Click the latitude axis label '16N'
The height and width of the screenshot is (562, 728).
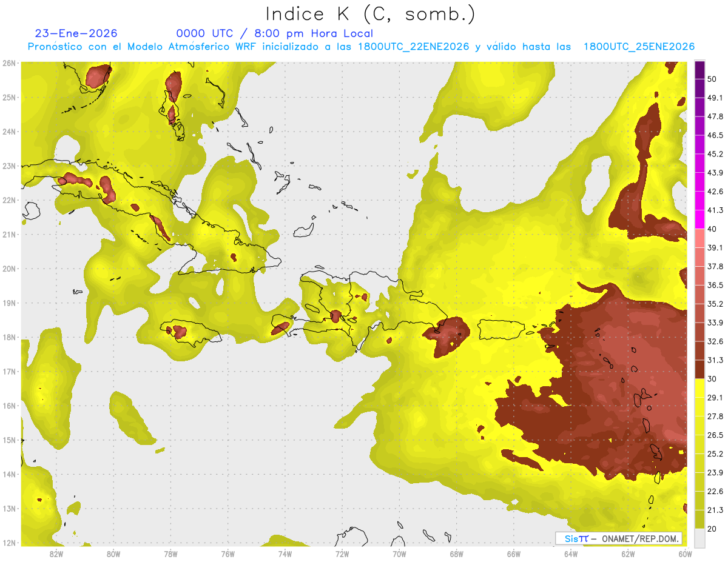point(9,406)
